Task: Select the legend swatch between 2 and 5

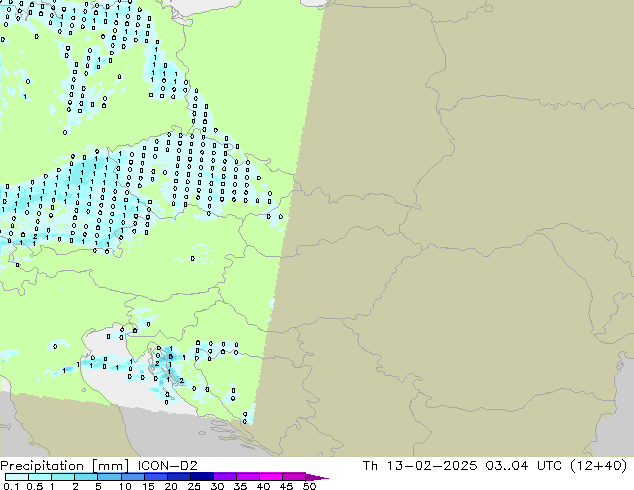Action: [86, 477]
